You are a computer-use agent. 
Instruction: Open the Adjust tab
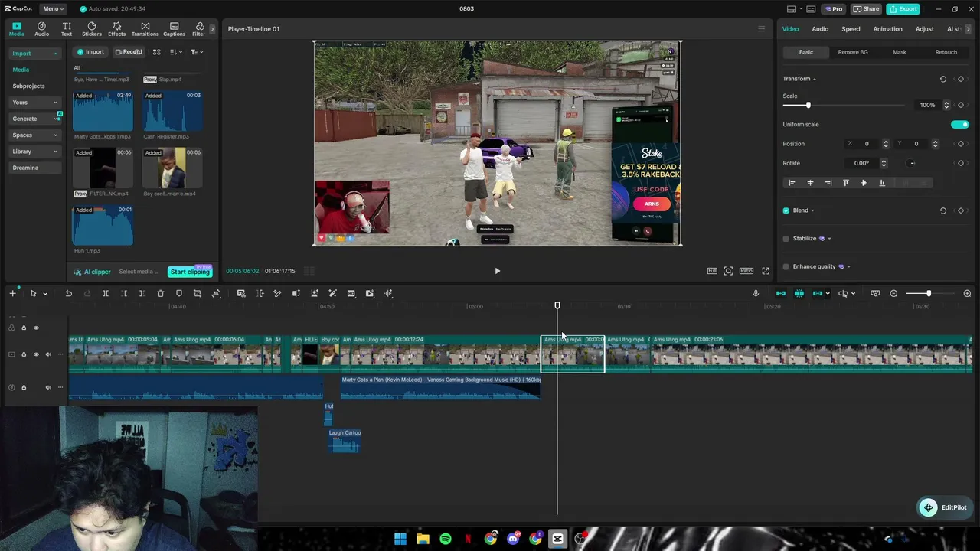(924, 29)
